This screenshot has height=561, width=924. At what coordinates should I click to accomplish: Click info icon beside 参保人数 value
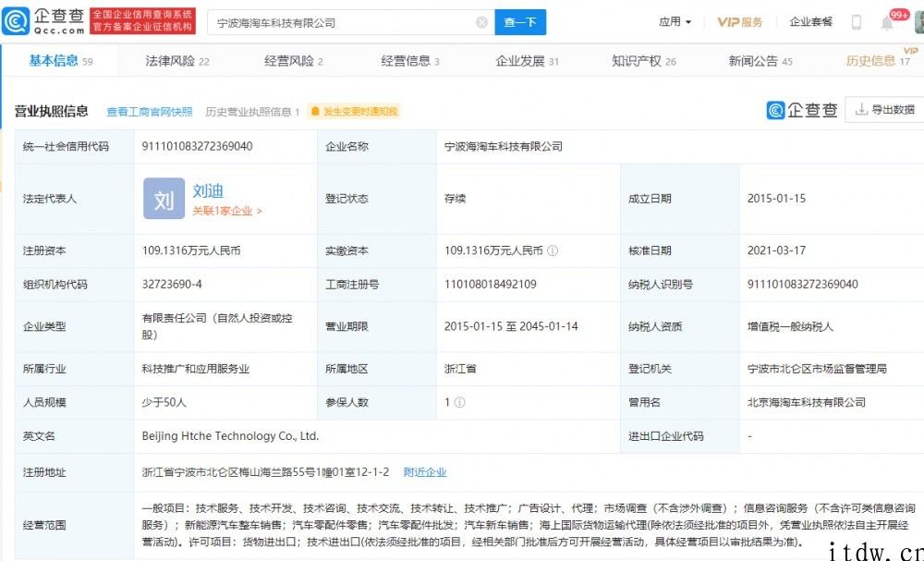459,402
